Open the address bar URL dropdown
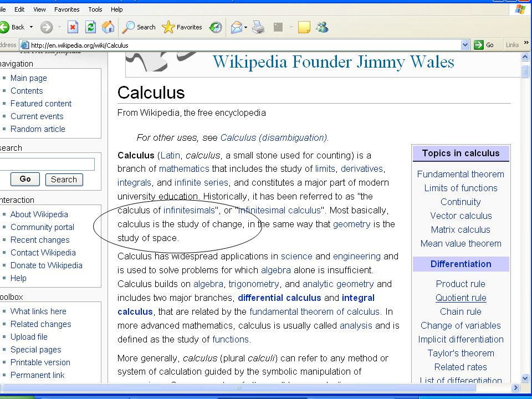This screenshot has height=399, width=532. (x=465, y=45)
